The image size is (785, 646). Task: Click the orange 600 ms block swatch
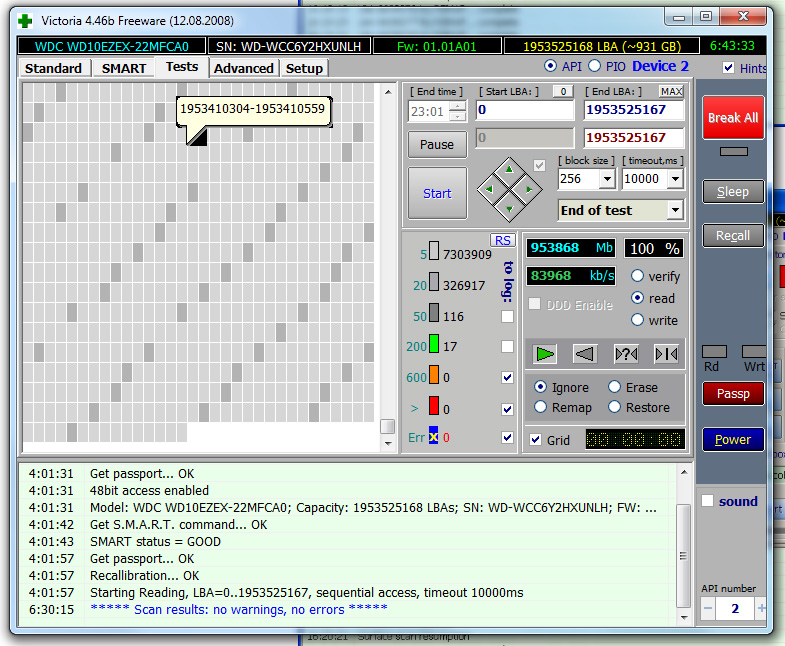(x=434, y=377)
